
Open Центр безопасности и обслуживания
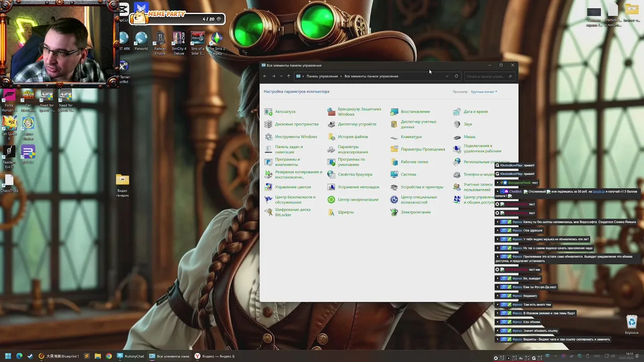(x=290, y=200)
